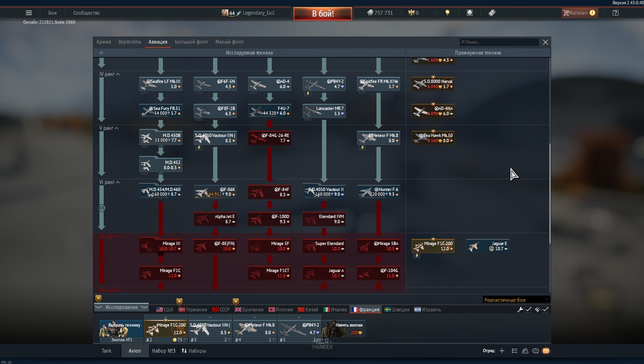Collapse the V ранг section

tap(109, 128)
